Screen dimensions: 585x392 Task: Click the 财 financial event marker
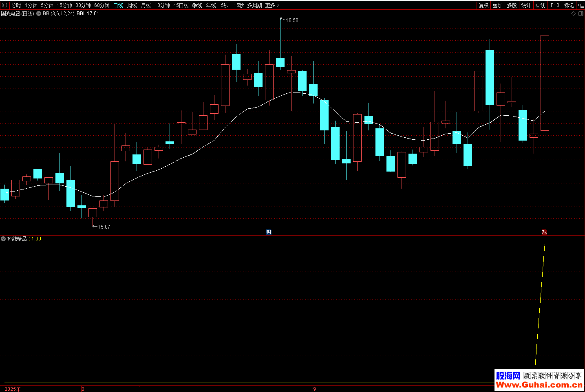[x=269, y=232]
